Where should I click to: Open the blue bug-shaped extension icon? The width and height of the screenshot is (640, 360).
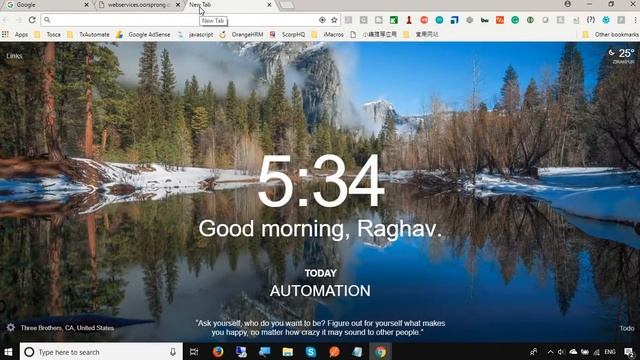click(x=606, y=20)
